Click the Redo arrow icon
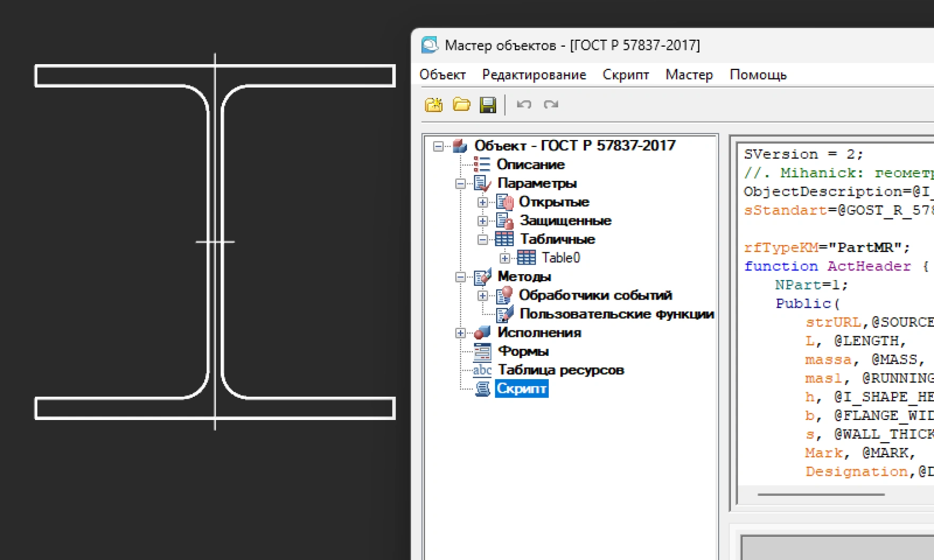 coord(551,104)
